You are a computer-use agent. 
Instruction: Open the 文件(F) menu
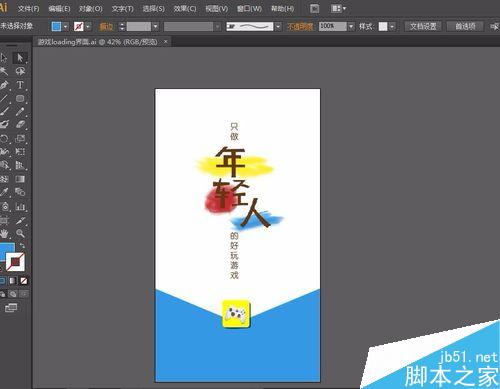pyautogui.click(x=29, y=9)
